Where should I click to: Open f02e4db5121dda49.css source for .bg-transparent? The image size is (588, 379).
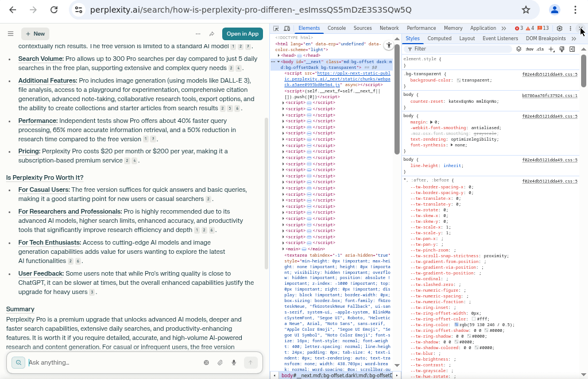(x=550, y=75)
